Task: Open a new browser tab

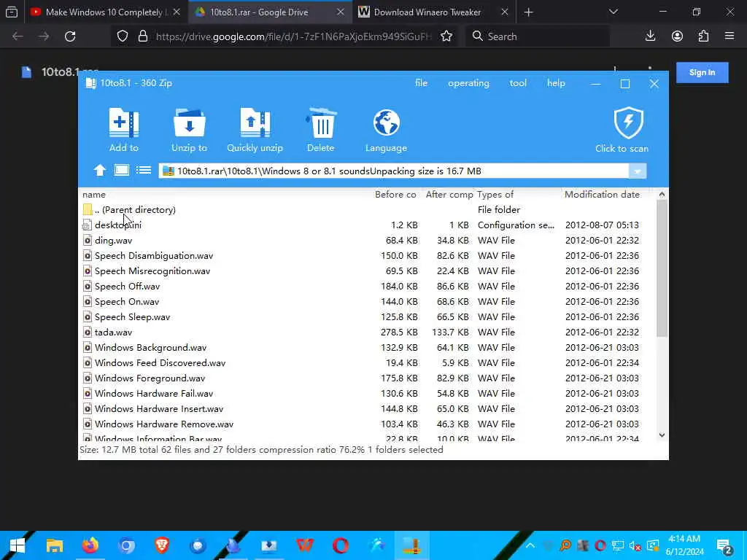Action: [x=528, y=12]
